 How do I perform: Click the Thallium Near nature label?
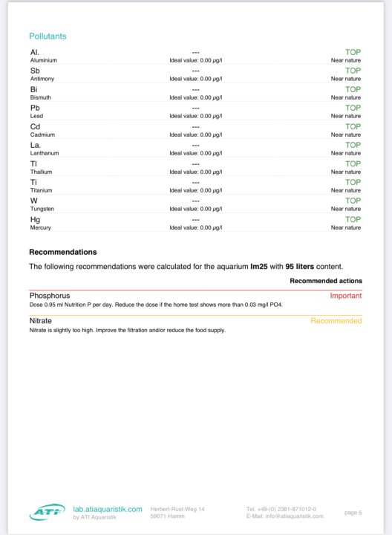click(x=346, y=172)
